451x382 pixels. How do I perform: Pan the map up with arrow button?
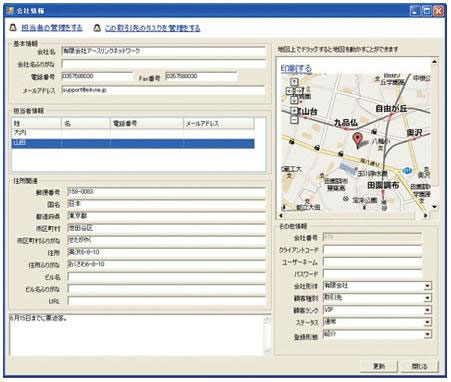(294, 82)
